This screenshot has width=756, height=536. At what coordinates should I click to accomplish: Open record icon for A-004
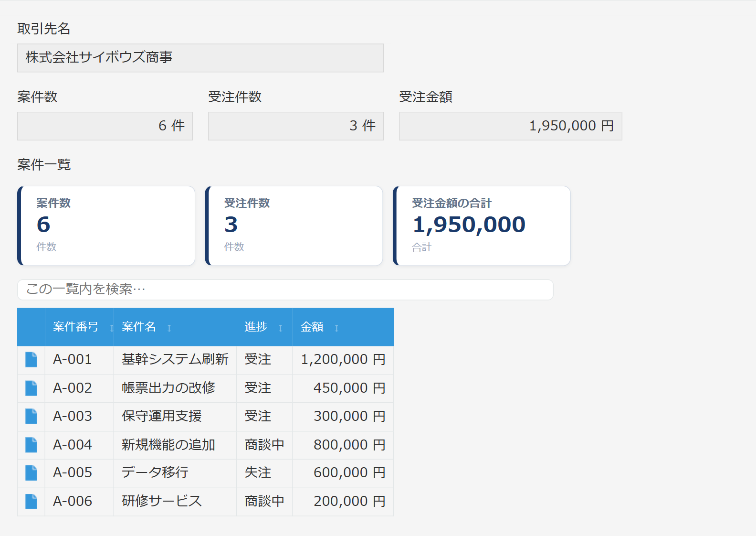tap(31, 445)
